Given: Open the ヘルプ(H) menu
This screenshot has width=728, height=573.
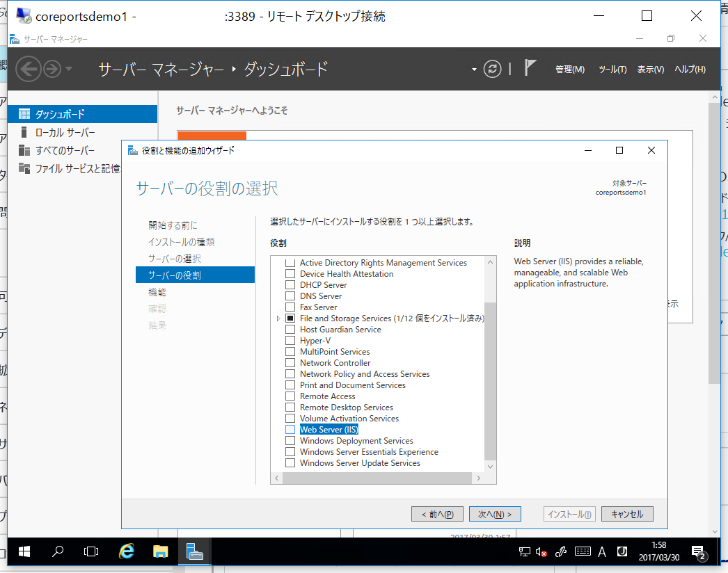Looking at the screenshot, I should 690,70.
